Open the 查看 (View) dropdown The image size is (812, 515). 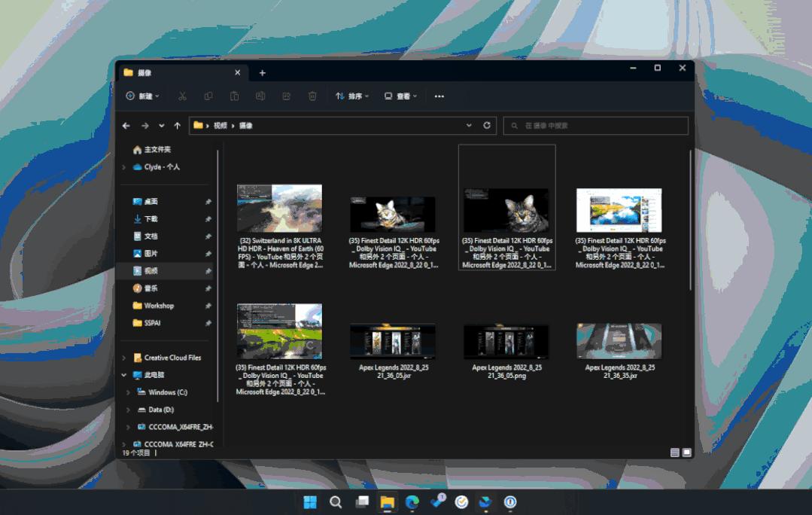click(x=400, y=96)
